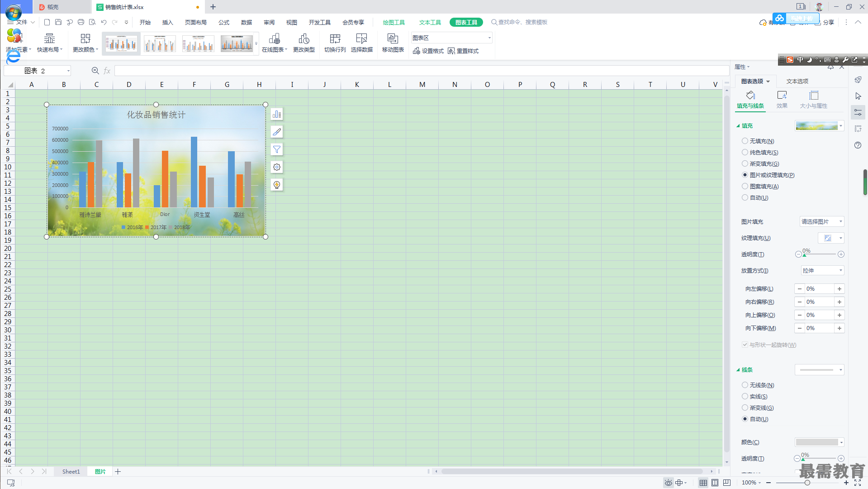Expand the chart styles gallery arrow
This screenshot has width=868, height=489.
click(256, 43)
